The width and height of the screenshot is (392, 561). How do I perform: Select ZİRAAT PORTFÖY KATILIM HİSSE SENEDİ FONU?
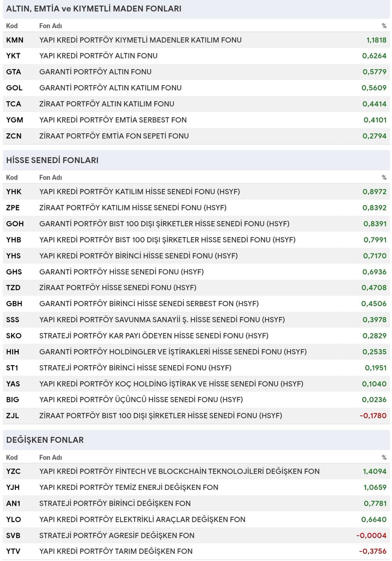tap(133, 208)
